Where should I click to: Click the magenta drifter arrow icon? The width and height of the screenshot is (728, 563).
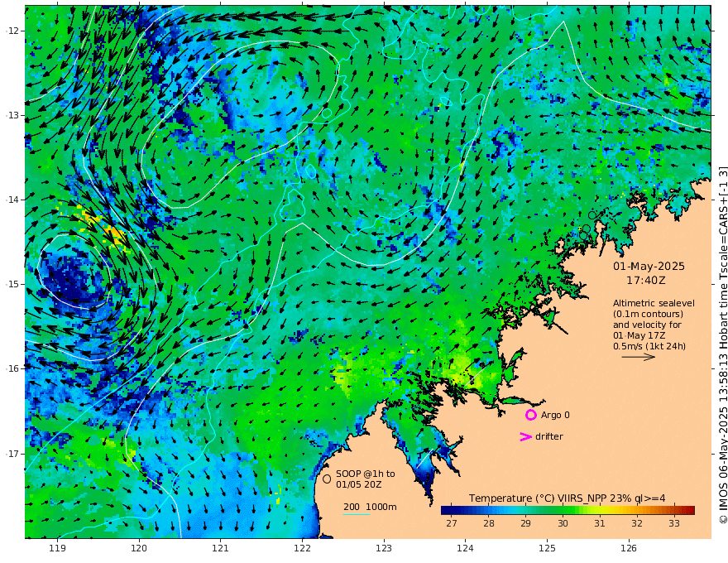pos(525,436)
